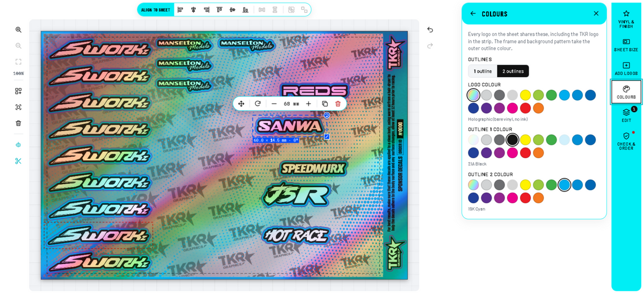
Task: Toggle the Align to Sheet mode
Action: [x=156, y=10]
